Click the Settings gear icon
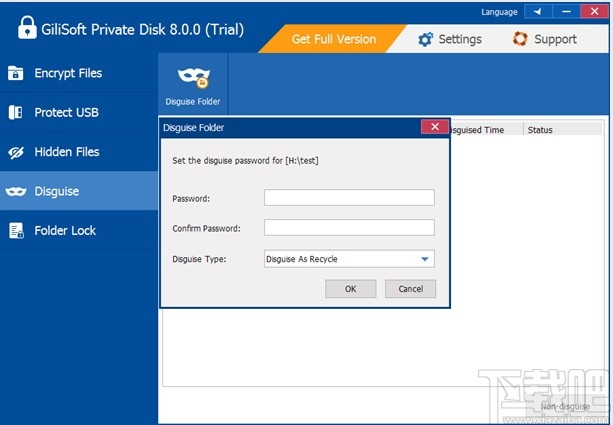Screen dimensions: 613x425 (x=425, y=39)
